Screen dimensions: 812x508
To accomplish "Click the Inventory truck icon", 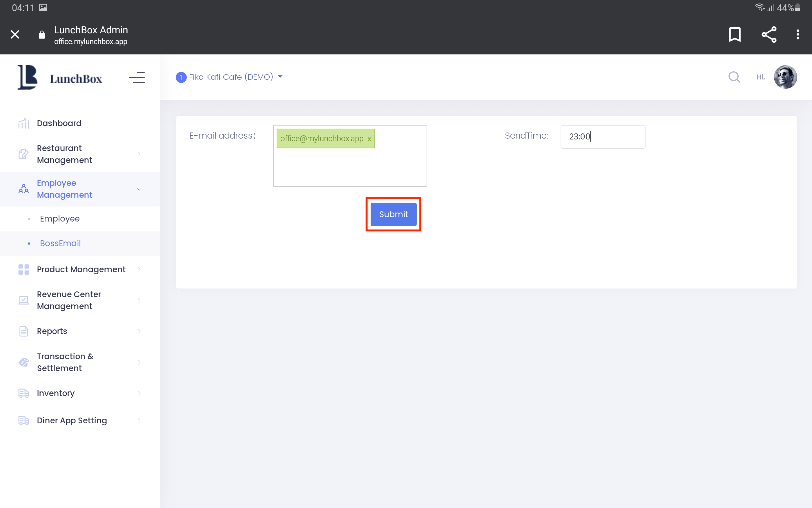I will coord(23,393).
